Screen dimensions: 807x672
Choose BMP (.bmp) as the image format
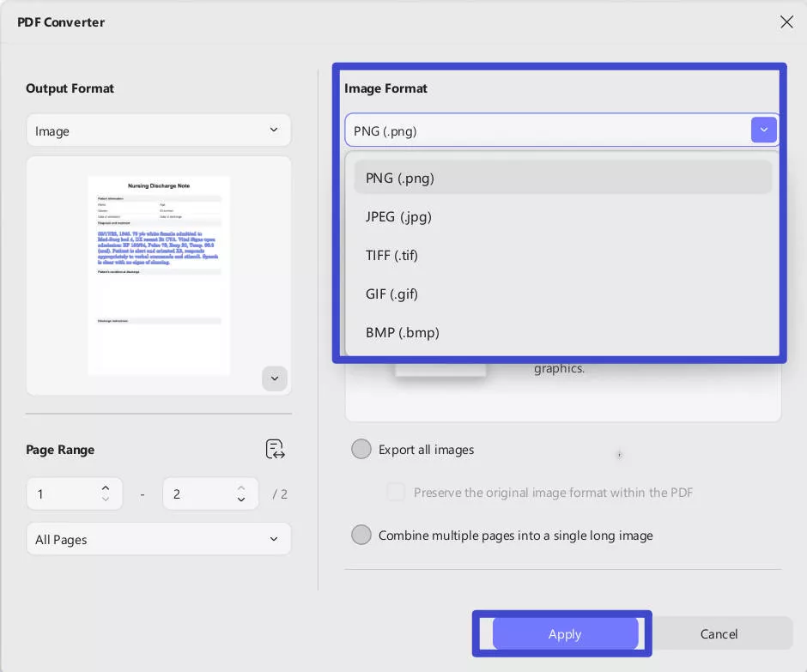click(x=402, y=332)
